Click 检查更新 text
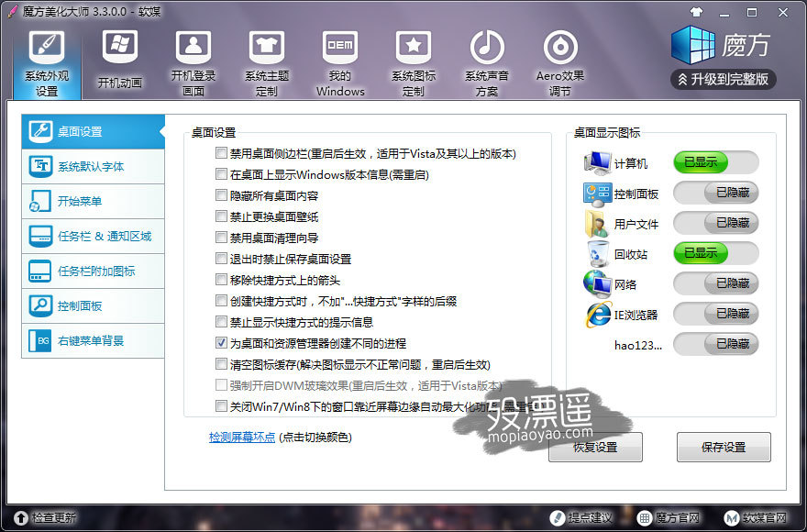The height and width of the screenshot is (532, 807). (54, 517)
